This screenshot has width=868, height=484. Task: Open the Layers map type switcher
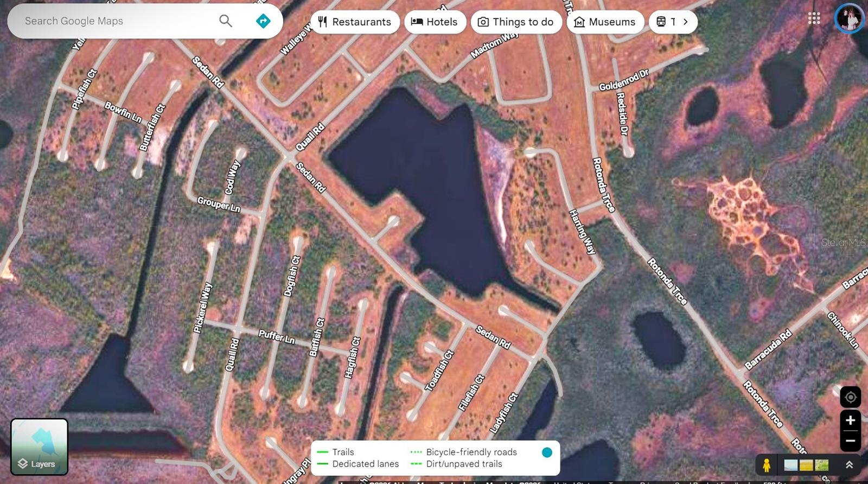(40, 447)
